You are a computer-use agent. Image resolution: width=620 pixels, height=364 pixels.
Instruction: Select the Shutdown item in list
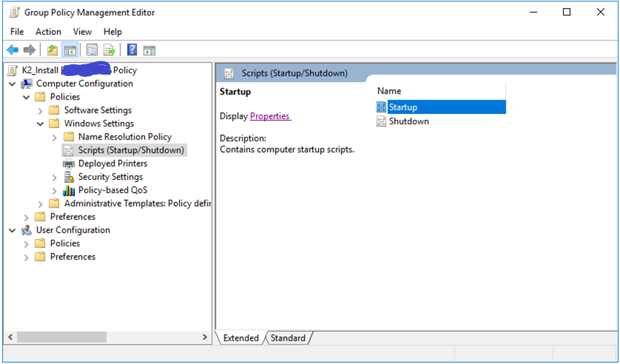click(x=409, y=121)
